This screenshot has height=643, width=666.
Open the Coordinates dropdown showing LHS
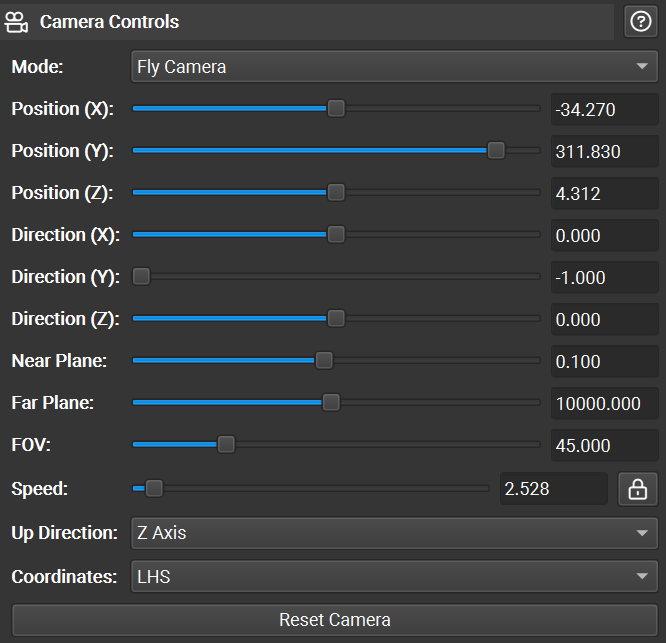tap(394, 577)
